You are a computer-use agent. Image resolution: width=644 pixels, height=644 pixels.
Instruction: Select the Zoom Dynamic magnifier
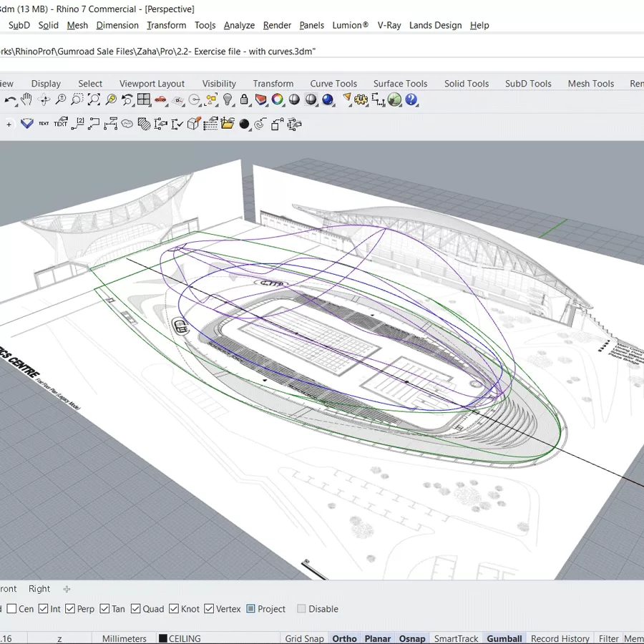point(61,99)
